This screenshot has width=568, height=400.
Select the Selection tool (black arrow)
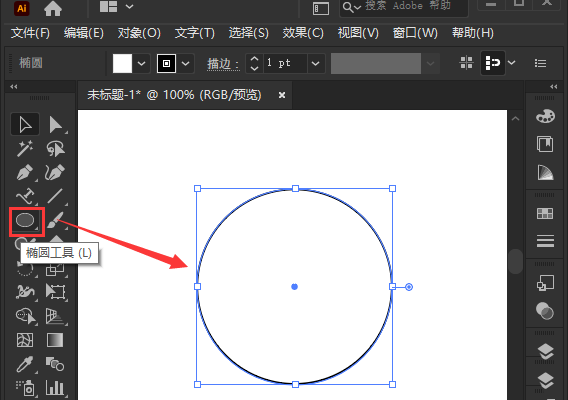pyautogui.click(x=25, y=125)
